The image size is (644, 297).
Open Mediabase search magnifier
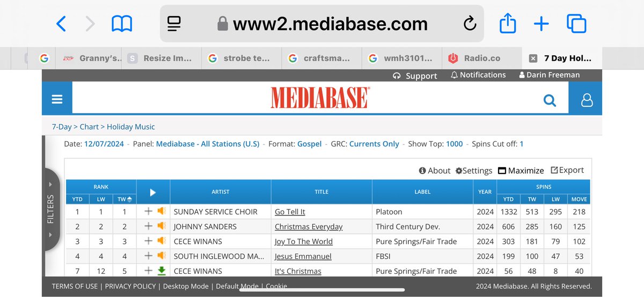pyautogui.click(x=550, y=100)
